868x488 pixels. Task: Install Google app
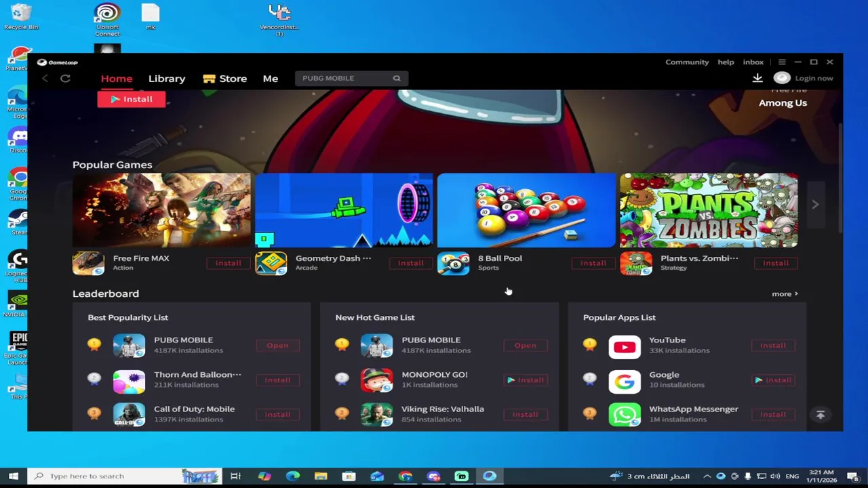tap(772, 380)
